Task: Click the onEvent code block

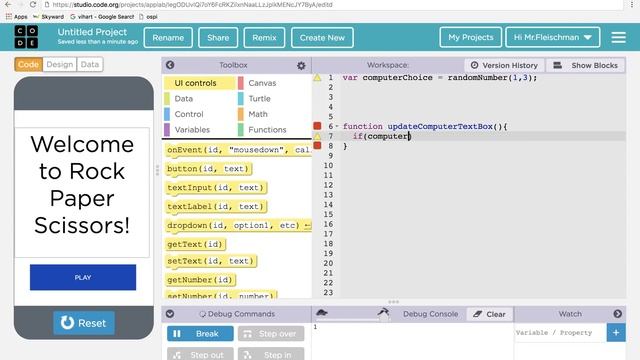Action: click(x=238, y=150)
